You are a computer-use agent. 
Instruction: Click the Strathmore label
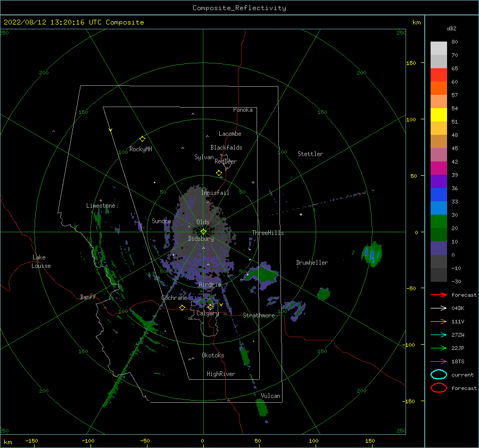259,315
